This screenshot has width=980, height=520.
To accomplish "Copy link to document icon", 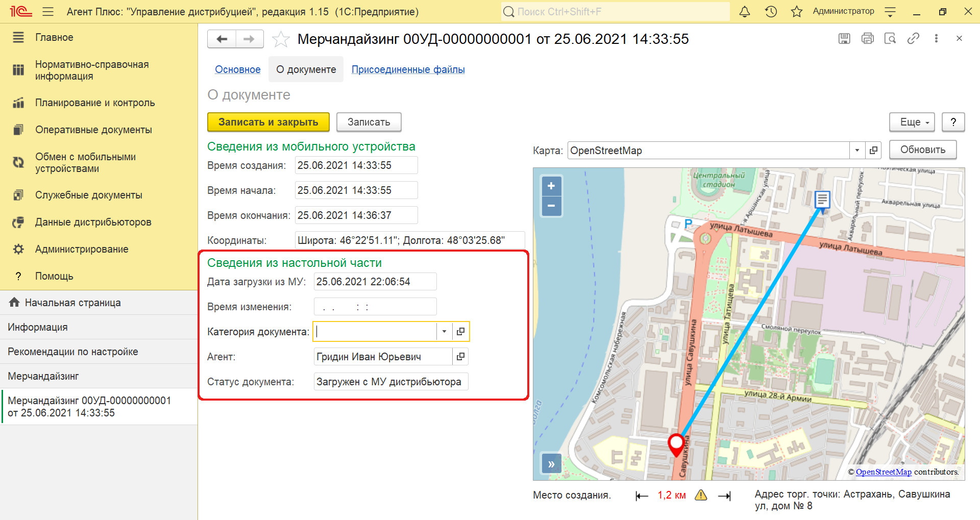I will point(913,38).
